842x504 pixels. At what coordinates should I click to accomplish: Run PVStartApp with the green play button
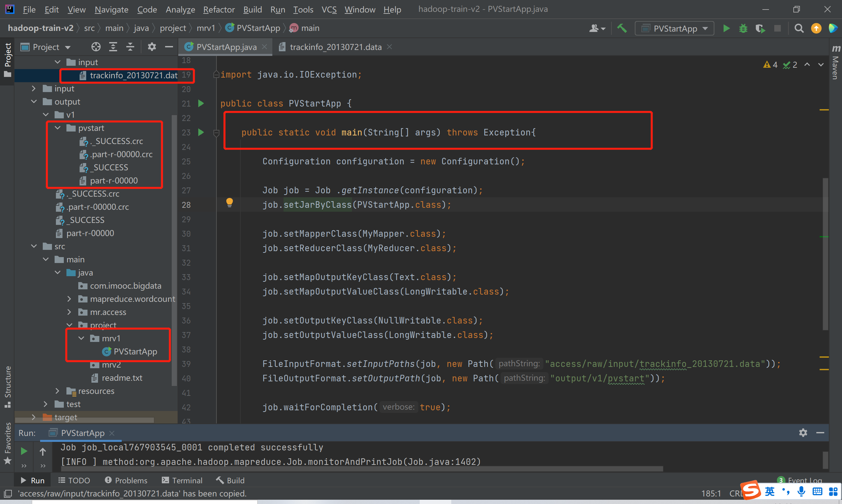point(726,28)
